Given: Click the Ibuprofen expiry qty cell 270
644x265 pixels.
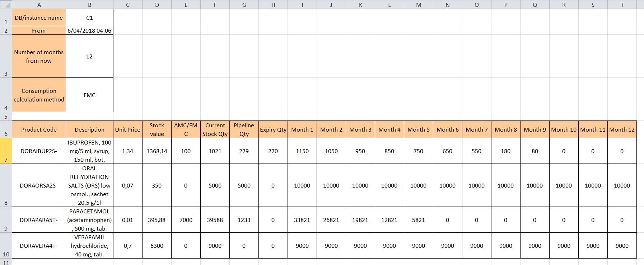Looking at the screenshot, I should (273, 151).
